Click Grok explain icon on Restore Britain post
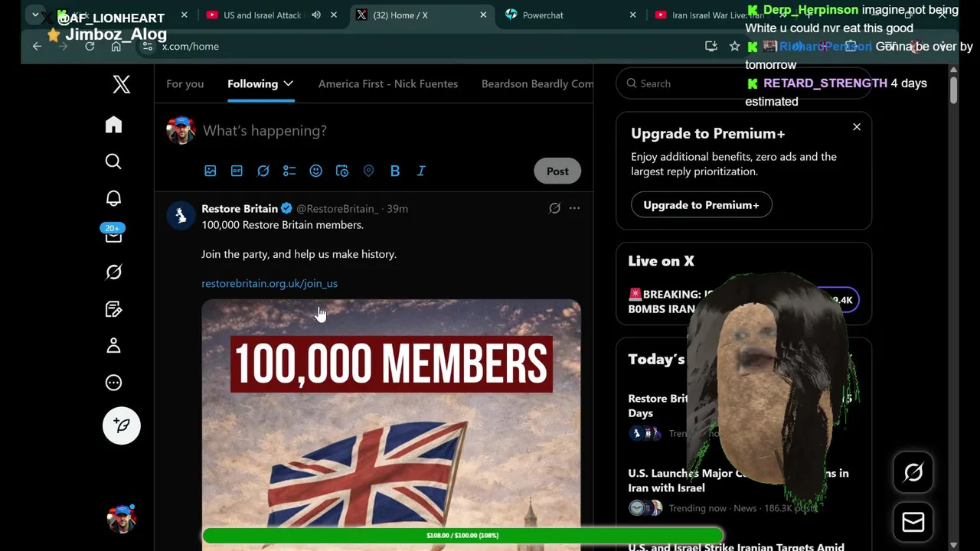Screen dimensions: 980x551 pyautogui.click(x=554, y=208)
